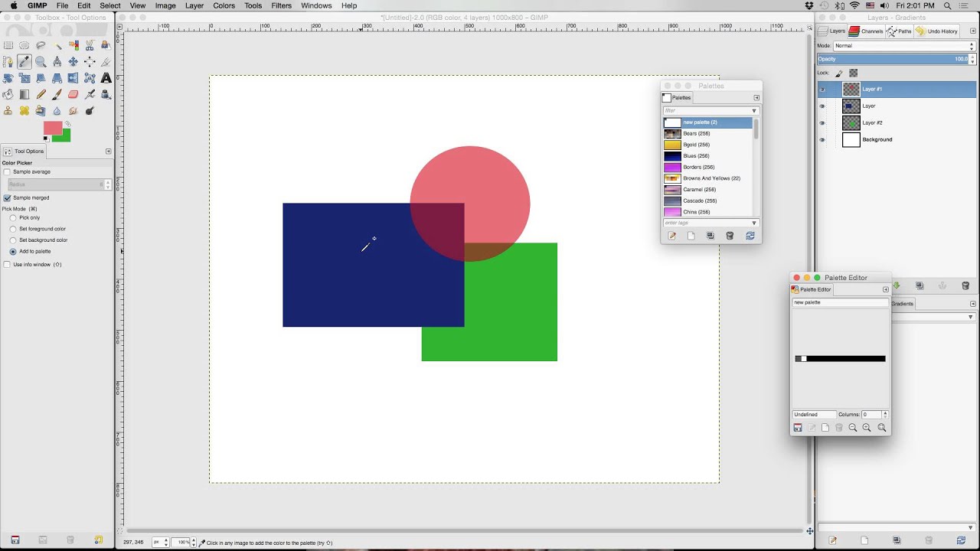
Task: Toggle Sample average checkbox
Action: (x=7, y=172)
